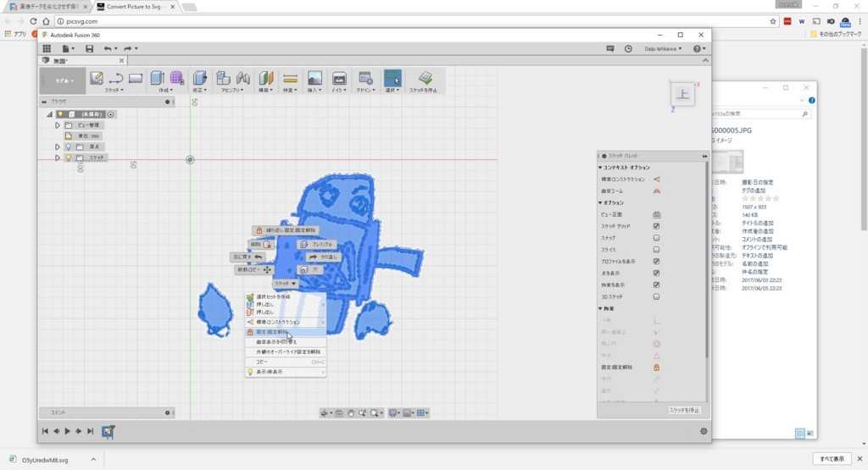Click the Undo arrow in top toolbar
This screenshot has width=868, height=470.
pos(108,48)
